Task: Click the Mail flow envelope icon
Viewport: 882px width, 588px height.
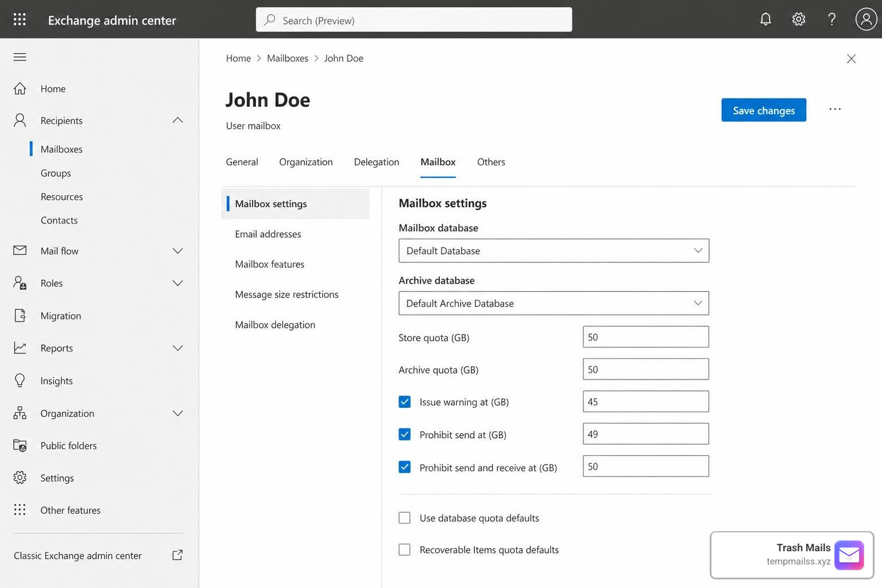Action: 20,250
